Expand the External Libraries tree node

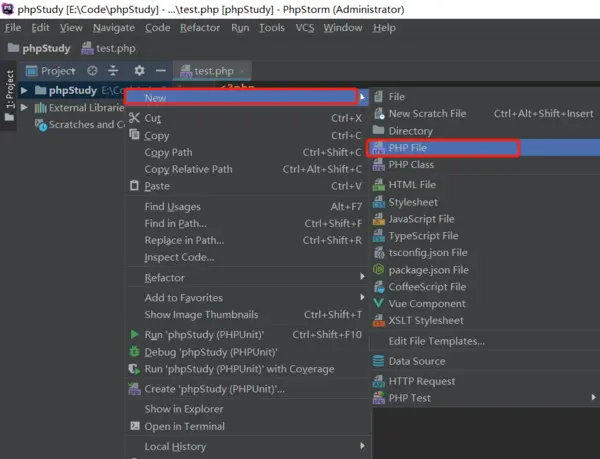click(x=24, y=107)
